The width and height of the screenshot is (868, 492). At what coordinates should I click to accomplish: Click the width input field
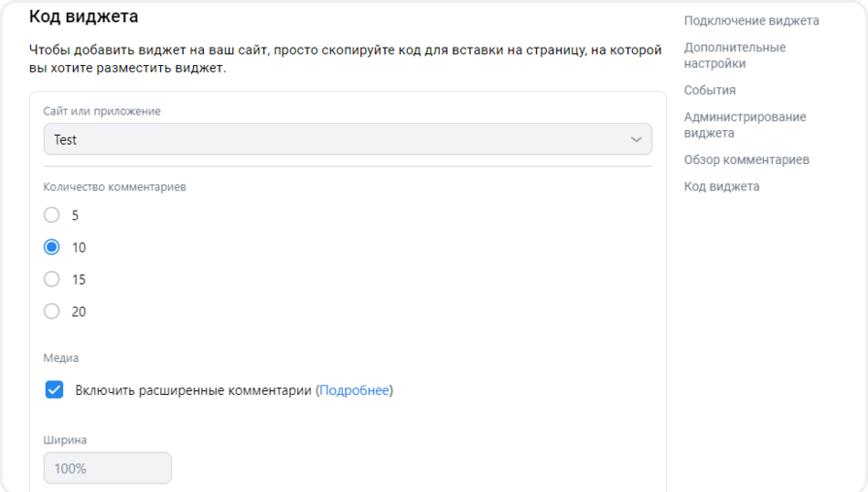[x=108, y=468]
